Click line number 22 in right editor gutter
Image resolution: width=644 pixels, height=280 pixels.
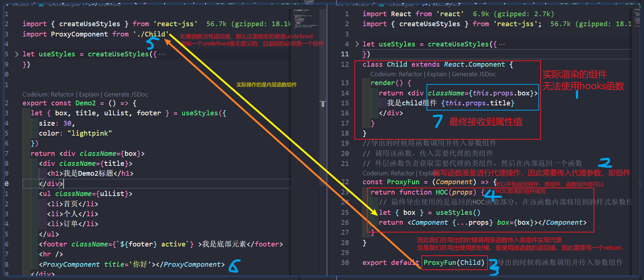(x=345, y=182)
